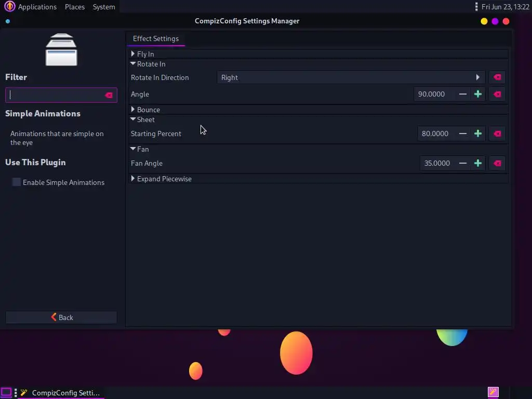Expand the Bounce section
532x399 pixels.
[133, 110]
